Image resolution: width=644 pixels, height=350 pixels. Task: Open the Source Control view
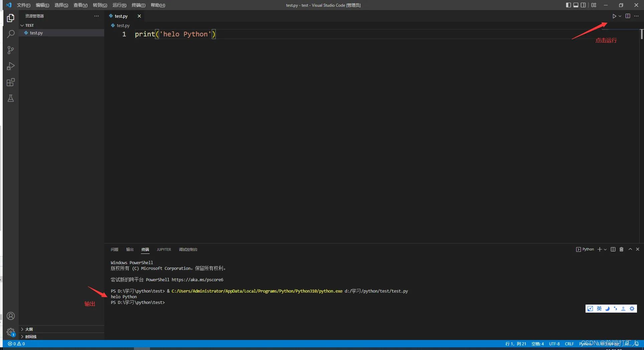10,50
